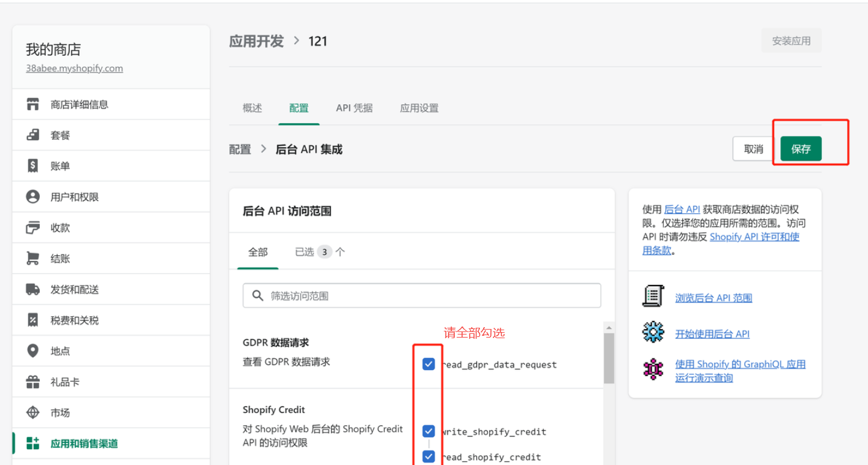This screenshot has width=868, height=465.
Task: Open 地点 in sidebar
Action: [x=111, y=351]
